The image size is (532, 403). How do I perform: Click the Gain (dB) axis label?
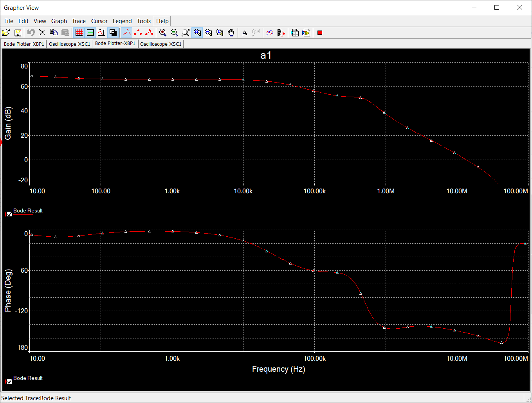tap(8, 123)
